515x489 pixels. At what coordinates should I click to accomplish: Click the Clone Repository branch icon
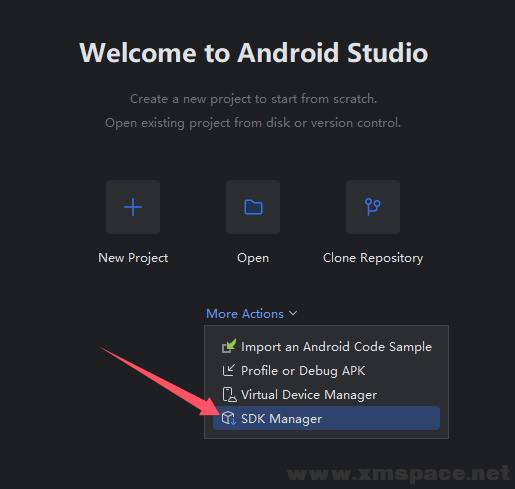click(373, 207)
